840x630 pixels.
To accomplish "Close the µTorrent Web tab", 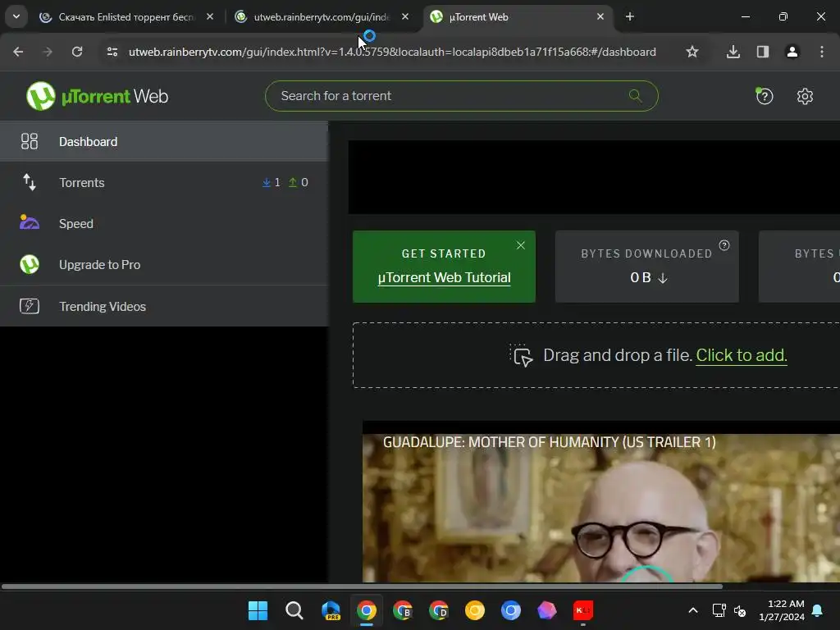I will [600, 16].
